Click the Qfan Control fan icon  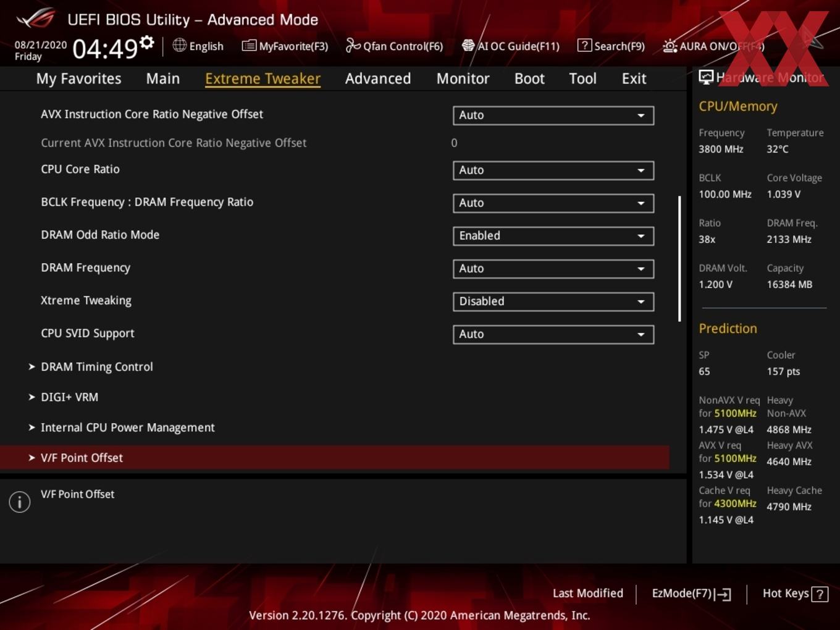point(353,45)
